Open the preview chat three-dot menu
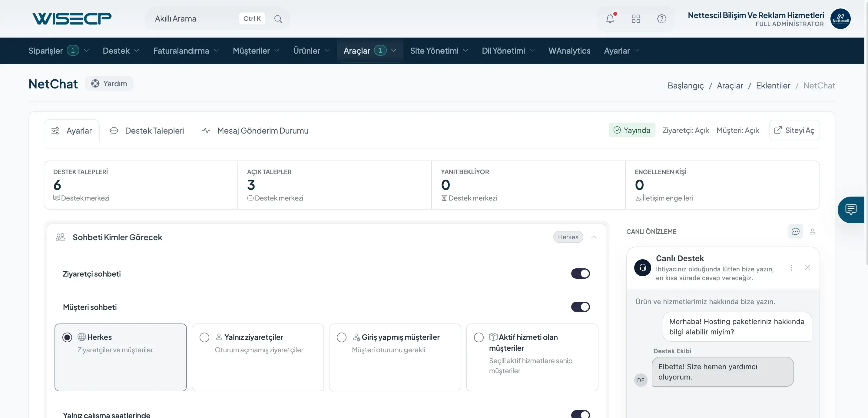 point(791,268)
